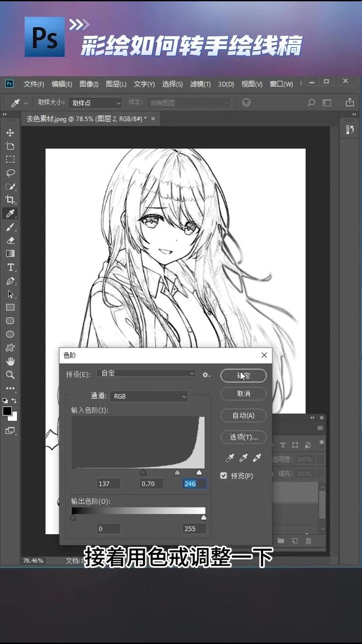Cancel the Levels dialog
Viewport: 362px width, 644px height.
tap(243, 394)
